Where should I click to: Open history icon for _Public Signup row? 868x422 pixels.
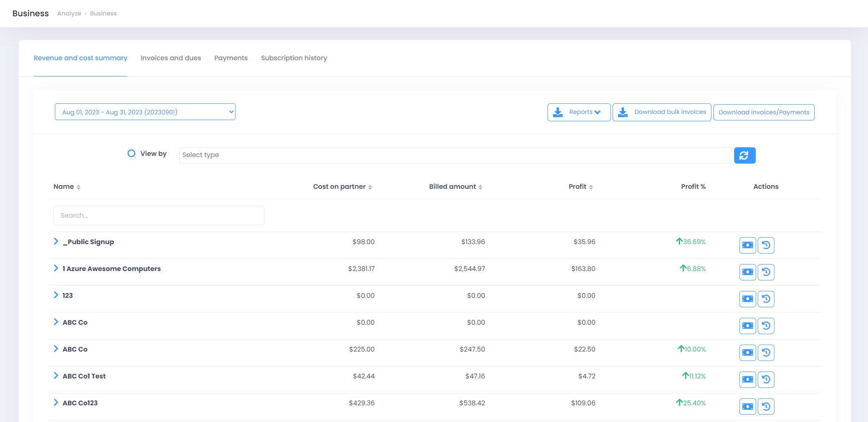[x=766, y=245]
